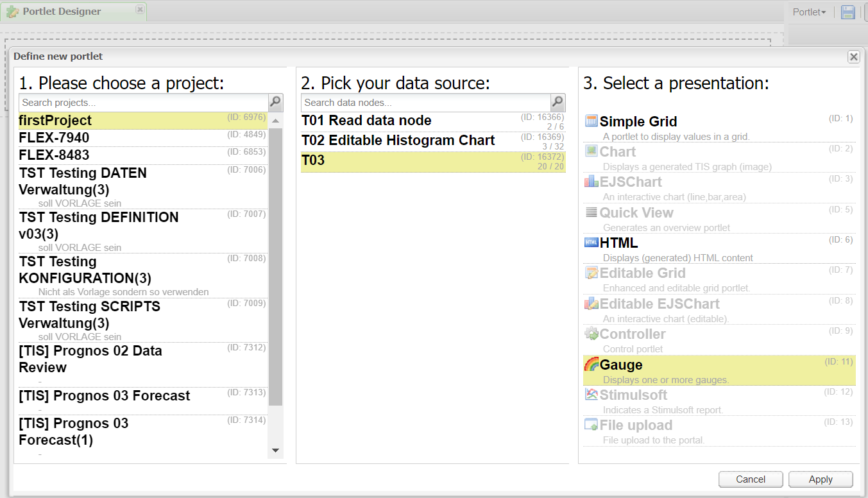This screenshot has height=498, width=868.
Task: Click the rainbow Gauge icon
Action: tap(591, 365)
